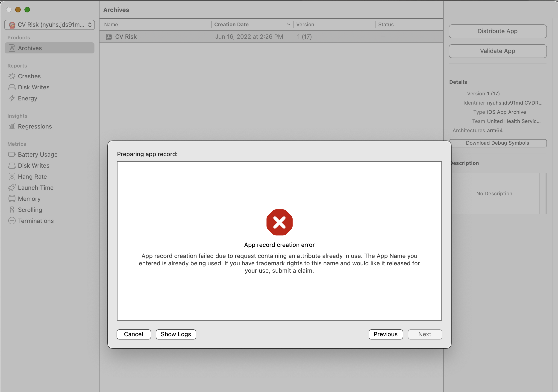Click the Hang Rate hourglass icon
Screen dimensions: 558x392
12,177
